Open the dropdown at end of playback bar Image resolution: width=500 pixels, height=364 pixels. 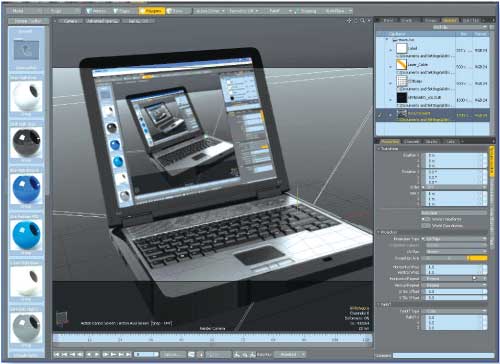point(291,355)
